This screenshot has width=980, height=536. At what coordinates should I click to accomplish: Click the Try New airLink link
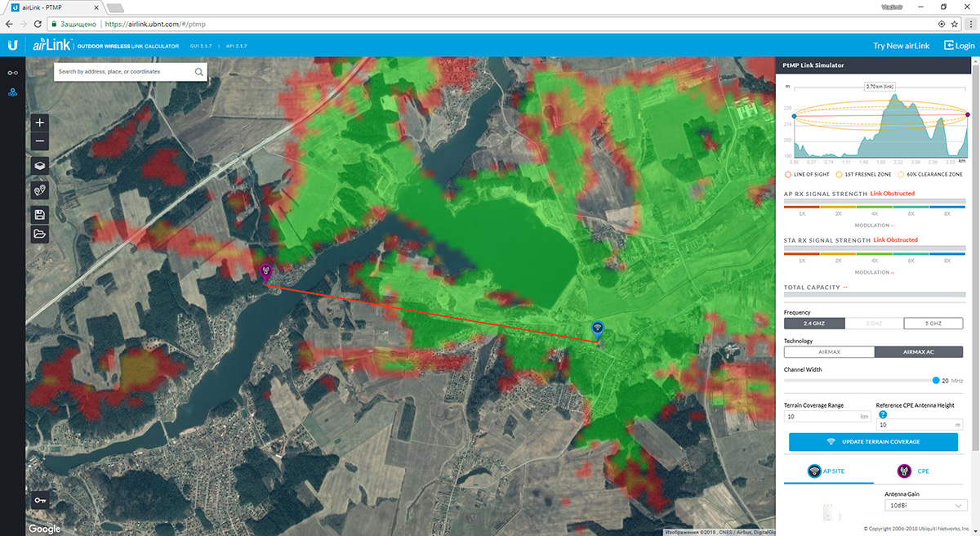click(902, 46)
